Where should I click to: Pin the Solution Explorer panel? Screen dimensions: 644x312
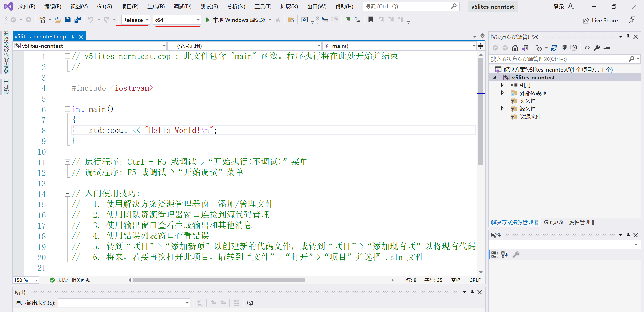pos(628,37)
